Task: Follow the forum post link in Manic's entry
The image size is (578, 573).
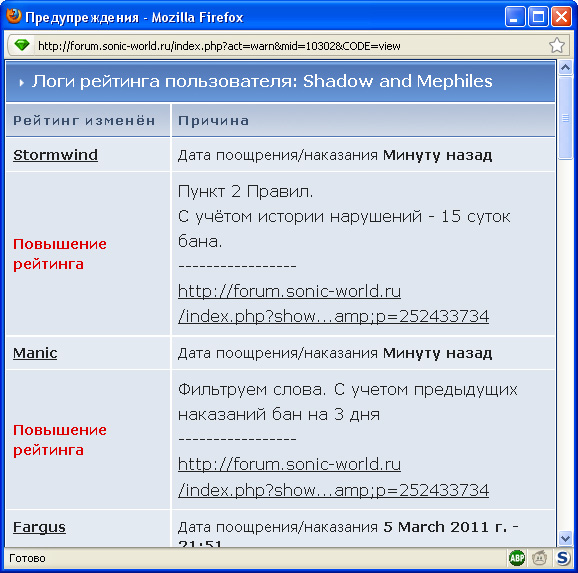Action: (333, 477)
